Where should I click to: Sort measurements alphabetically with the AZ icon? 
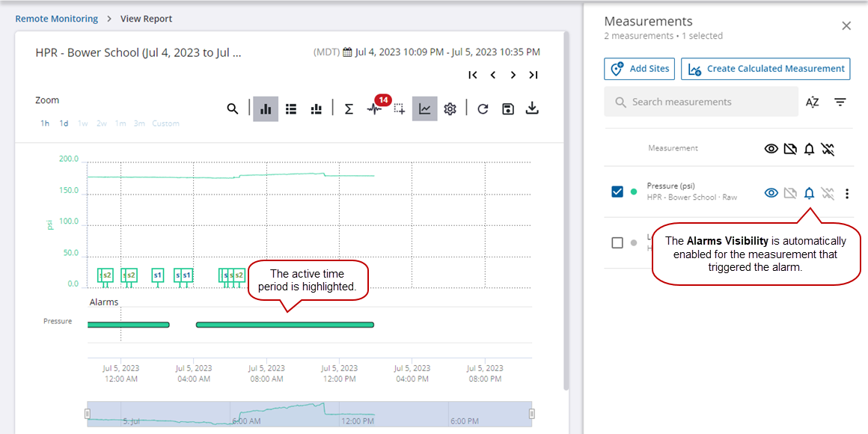pyautogui.click(x=812, y=103)
